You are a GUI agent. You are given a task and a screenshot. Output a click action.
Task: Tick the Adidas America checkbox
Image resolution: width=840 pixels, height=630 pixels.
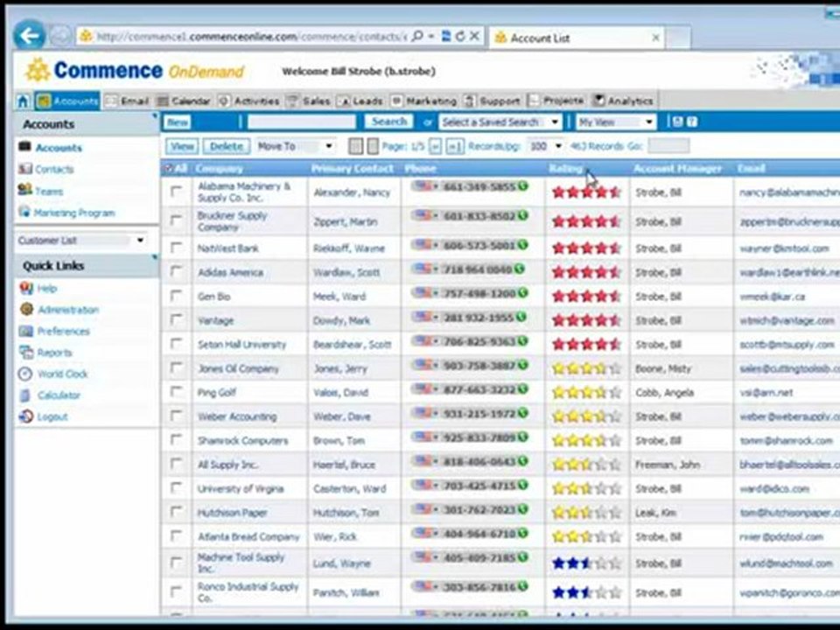click(176, 271)
